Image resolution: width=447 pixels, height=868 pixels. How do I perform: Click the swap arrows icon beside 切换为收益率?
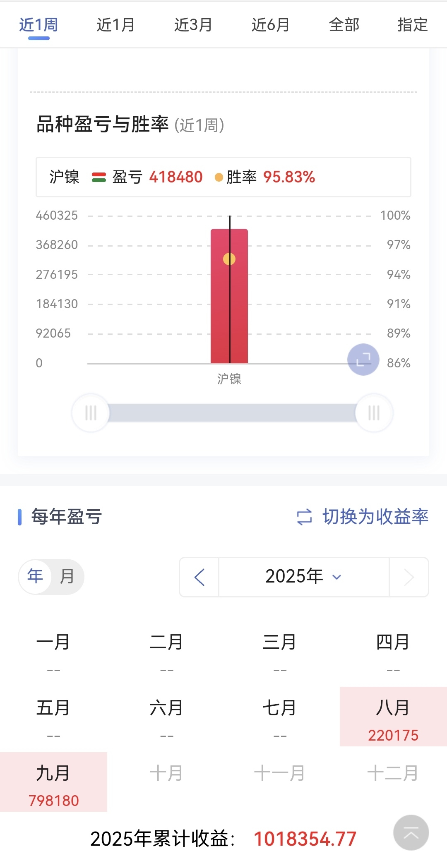(305, 517)
